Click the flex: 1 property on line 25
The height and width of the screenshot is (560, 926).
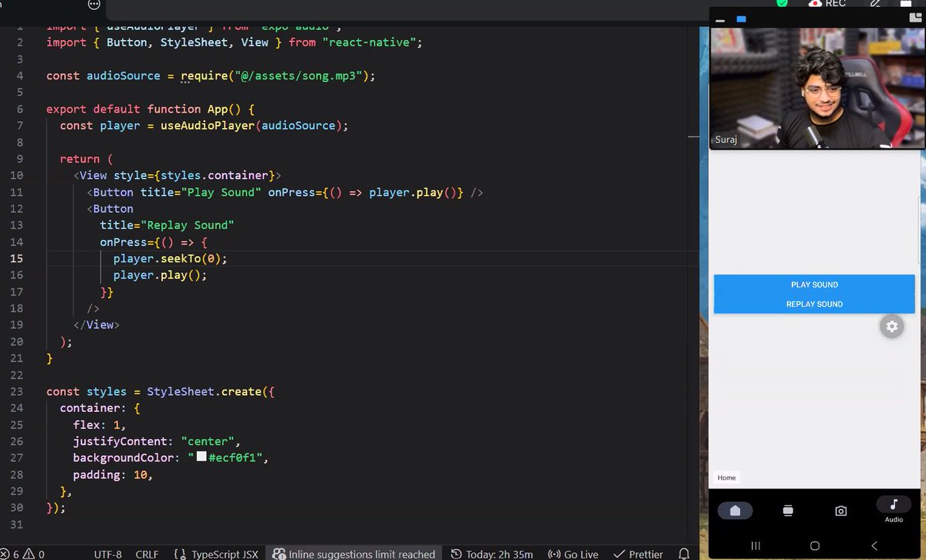[99, 424]
